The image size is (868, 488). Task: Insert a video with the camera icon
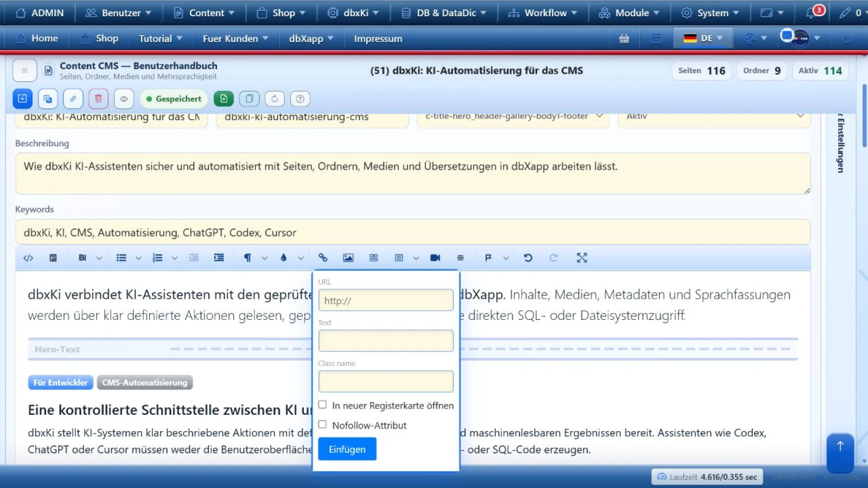435,258
